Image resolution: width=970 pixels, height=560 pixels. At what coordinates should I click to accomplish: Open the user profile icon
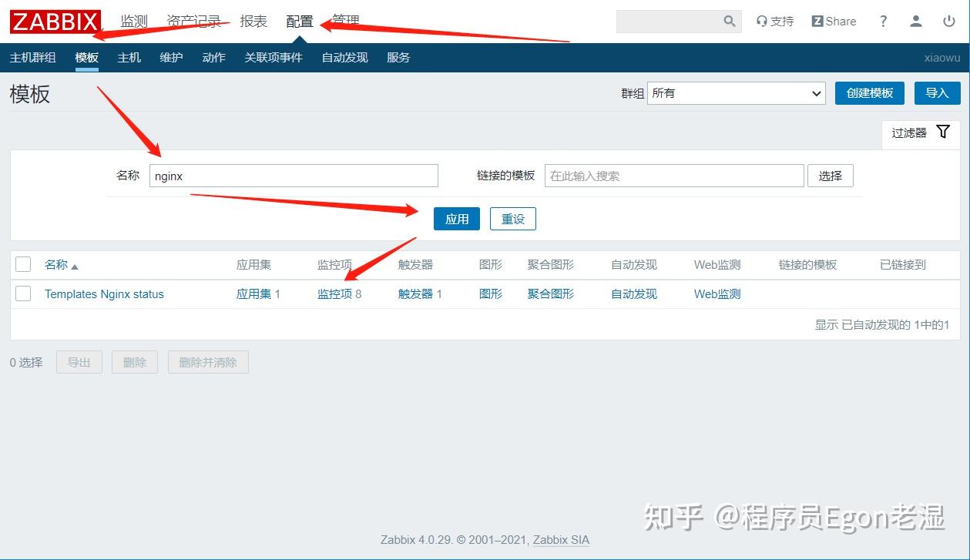coord(916,22)
